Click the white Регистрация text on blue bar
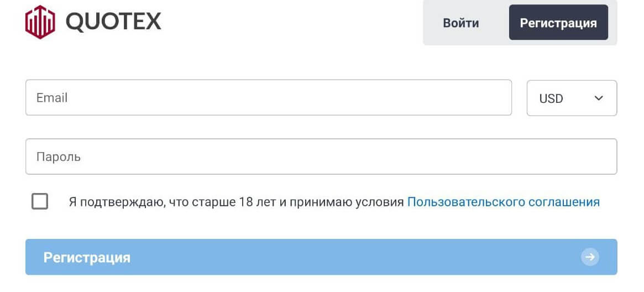Screen dimensions: 644x292 pos(87,258)
